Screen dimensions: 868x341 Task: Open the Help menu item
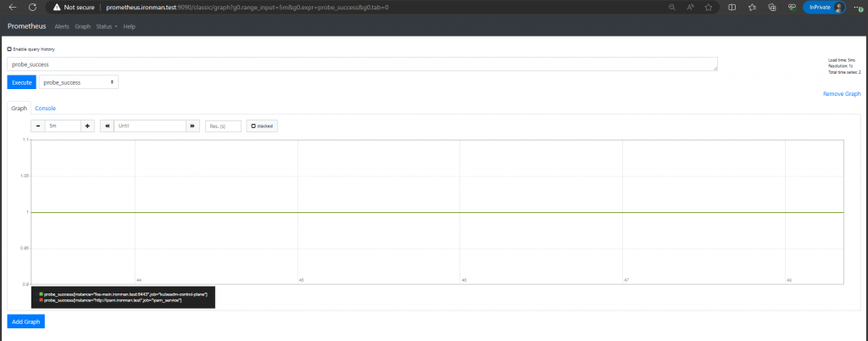pos(130,26)
